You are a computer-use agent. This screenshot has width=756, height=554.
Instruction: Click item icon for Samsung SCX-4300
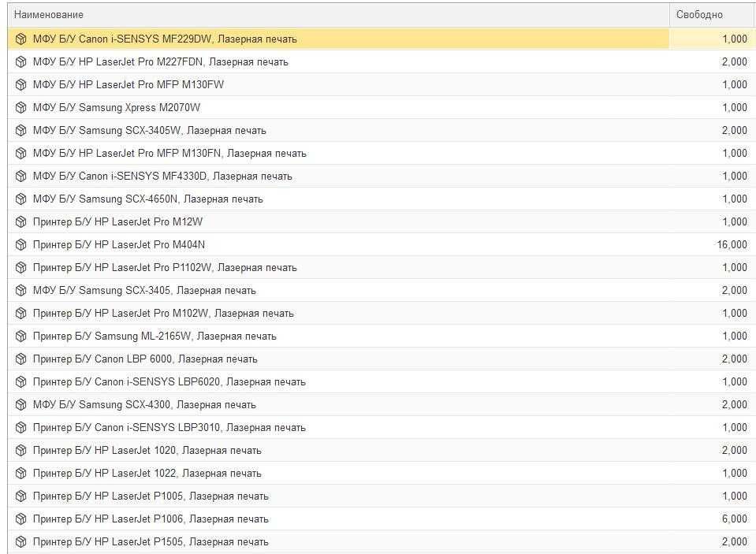click(x=20, y=404)
